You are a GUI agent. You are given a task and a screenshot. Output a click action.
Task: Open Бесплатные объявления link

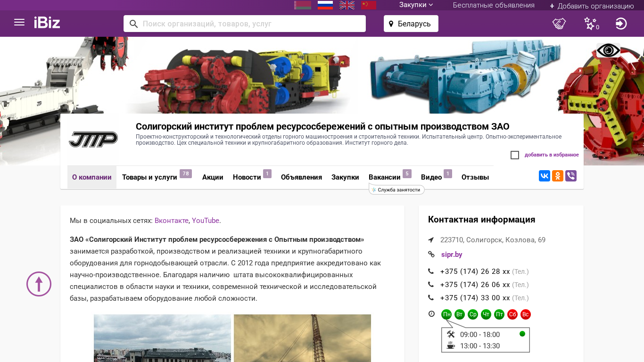coord(494,5)
